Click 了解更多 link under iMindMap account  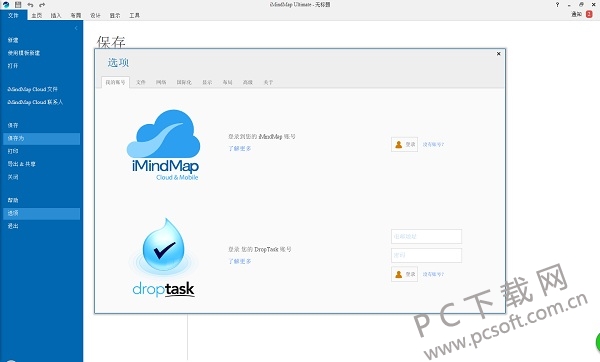pos(240,148)
